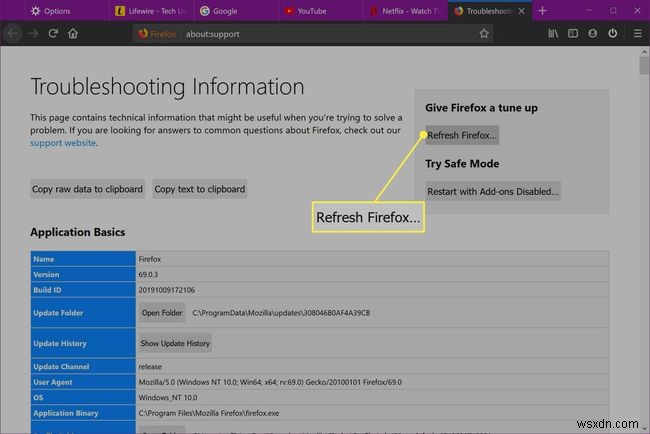Click the Update Folder path text
This screenshot has width=650, height=434.
281,313
